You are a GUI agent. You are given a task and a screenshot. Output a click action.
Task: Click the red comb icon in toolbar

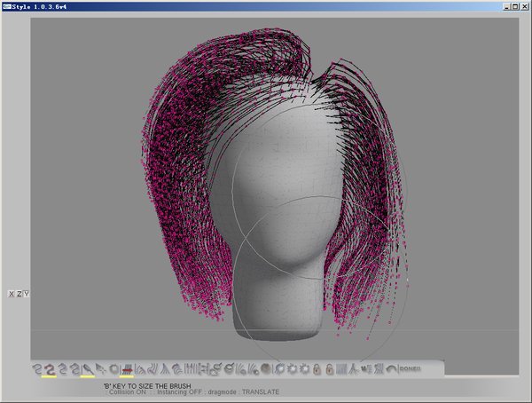click(127, 368)
